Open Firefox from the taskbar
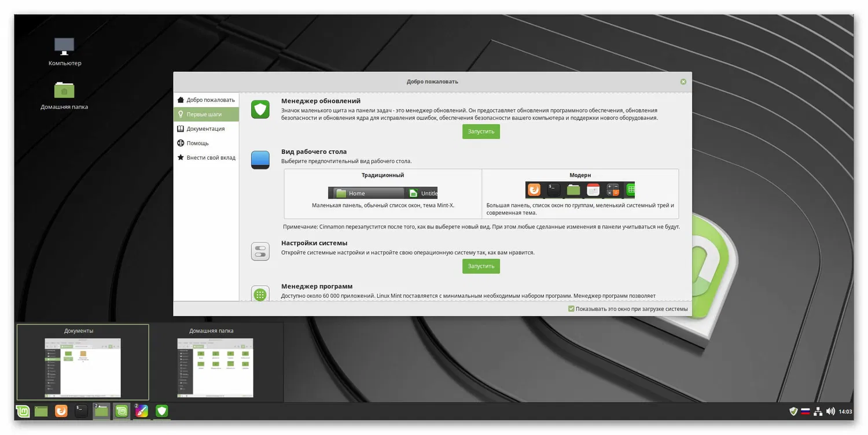The image size is (868, 435). click(x=61, y=411)
